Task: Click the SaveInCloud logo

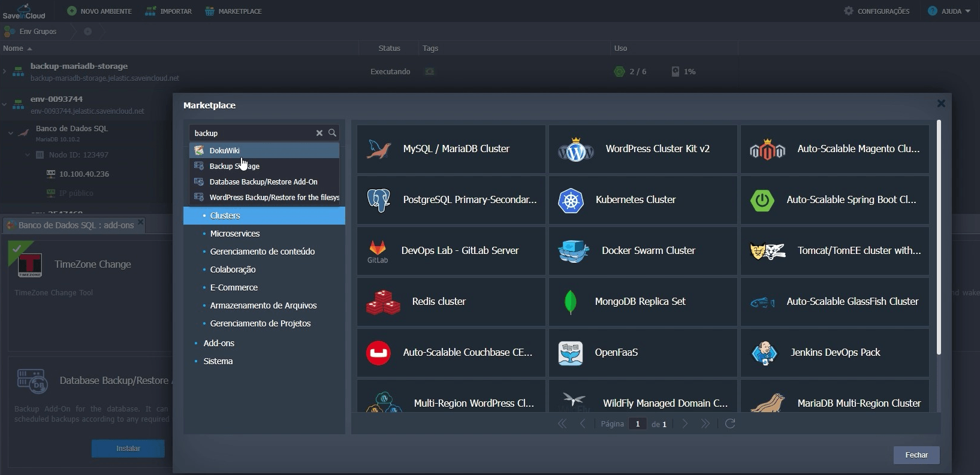Action: pos(24,11)
